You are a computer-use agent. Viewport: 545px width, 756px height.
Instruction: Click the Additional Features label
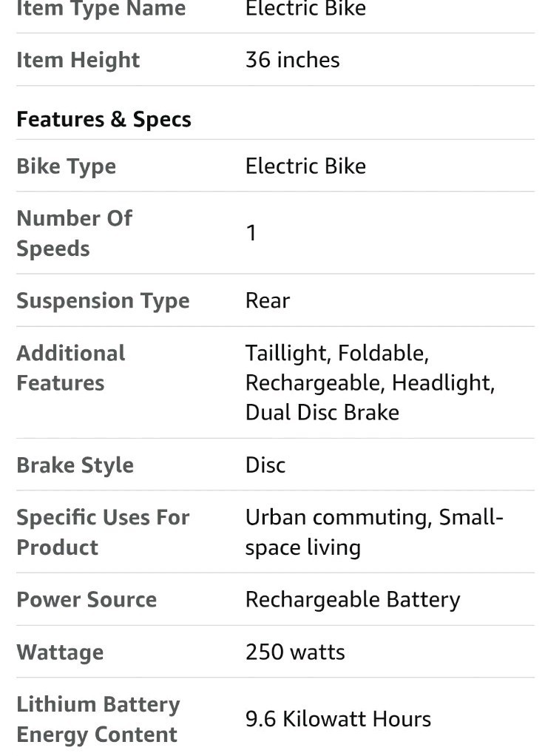click(71, 368)
